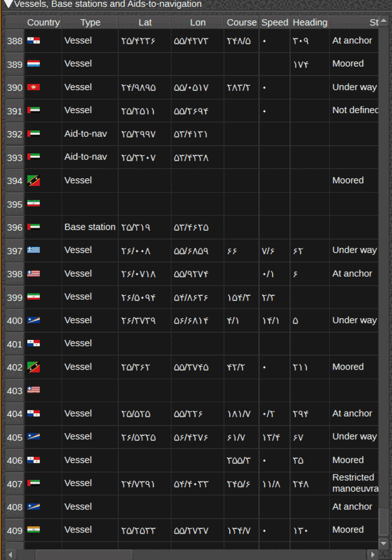
Task: Click the Lat column header
Action: pos(144,22)
